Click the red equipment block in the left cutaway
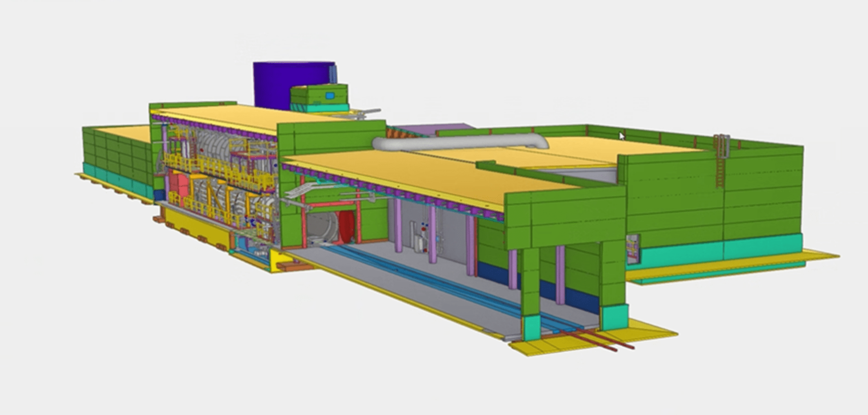 (177, 186)
